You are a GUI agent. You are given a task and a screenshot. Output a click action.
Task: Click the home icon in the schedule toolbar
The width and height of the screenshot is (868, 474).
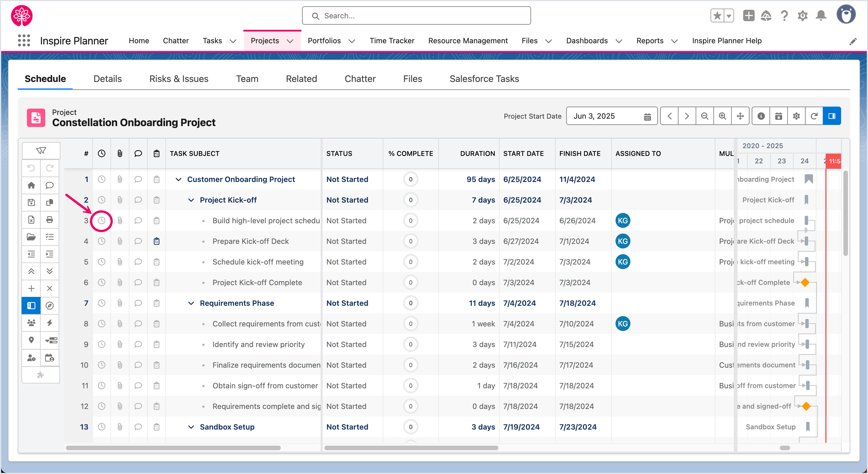coord(31,185)
